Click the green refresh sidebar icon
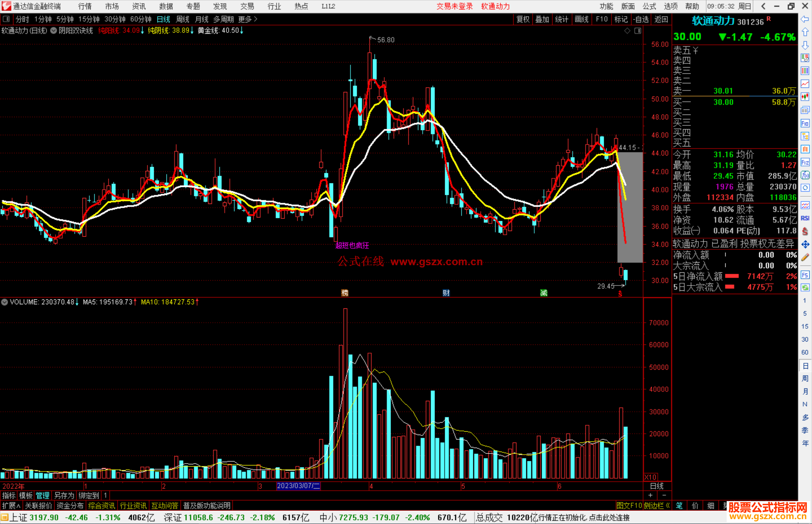The height and width of the screenshot is (524, 812). 805,287
